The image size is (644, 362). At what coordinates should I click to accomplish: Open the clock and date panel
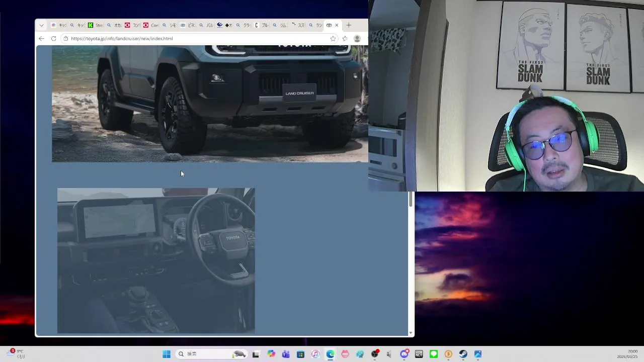coord(627,354)
